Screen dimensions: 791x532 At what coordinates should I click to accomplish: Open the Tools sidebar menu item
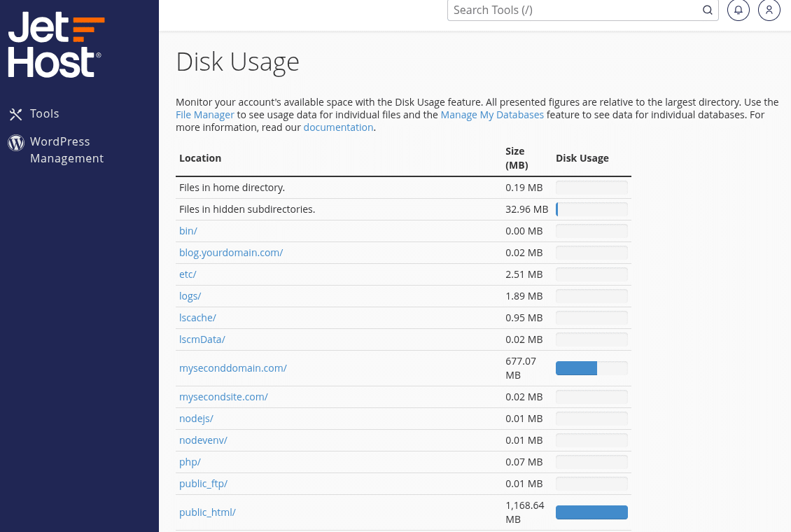coord(44,114)
